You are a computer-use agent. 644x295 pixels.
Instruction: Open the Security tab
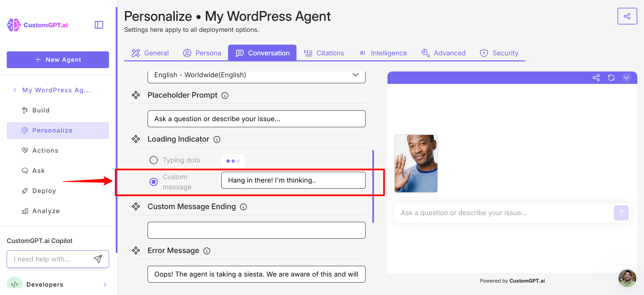[499, 53]
